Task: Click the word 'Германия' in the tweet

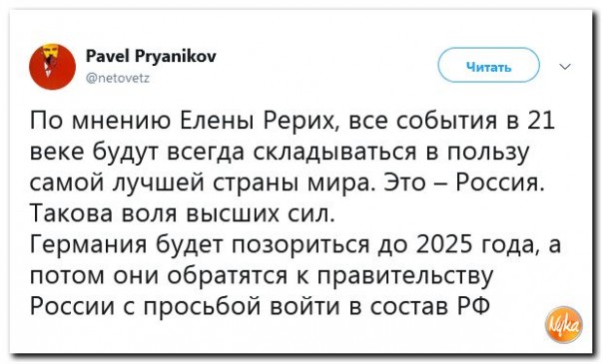Action: click(x=88, y=245)
